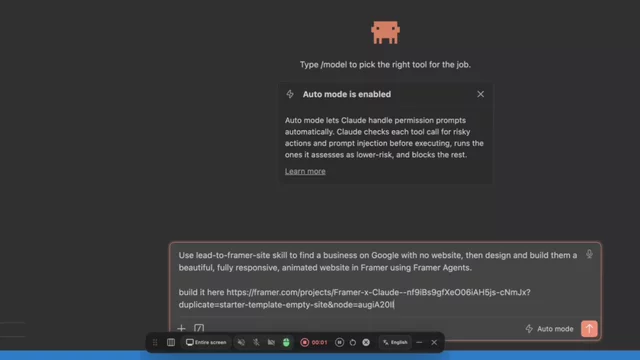This screenshot has width=640, height=360.
Task: Grab the recorder toolbar drag handle
Action: pyautogui.click(x=155, y=342)
